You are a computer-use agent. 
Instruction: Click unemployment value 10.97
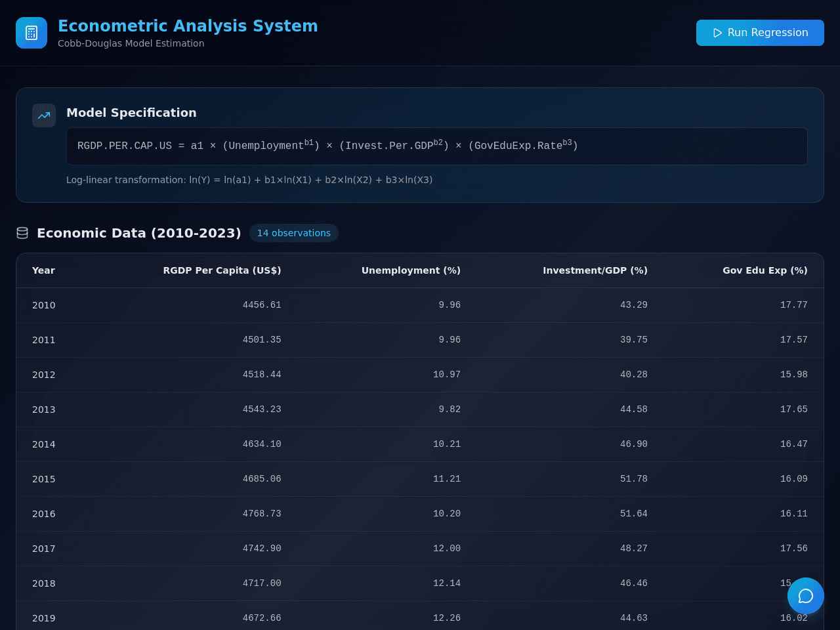(447, 375)
